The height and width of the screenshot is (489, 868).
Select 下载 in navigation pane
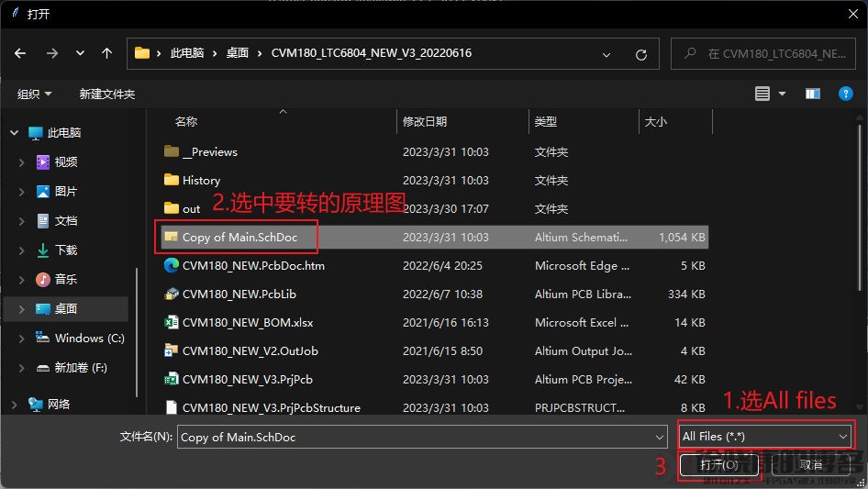pos(66,250)
